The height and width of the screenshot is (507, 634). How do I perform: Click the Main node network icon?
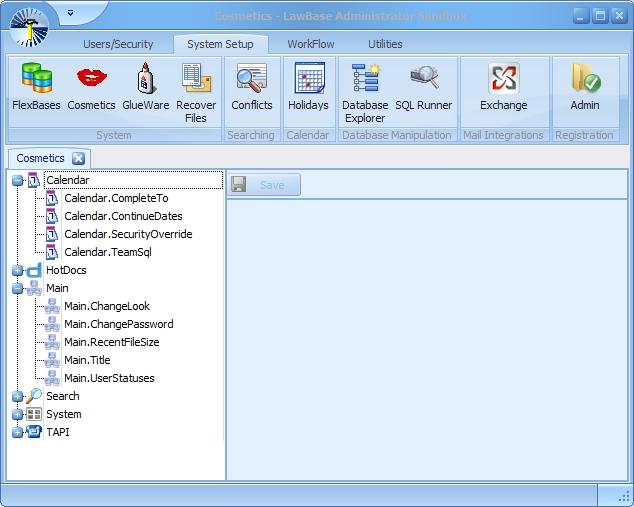pos(34,288)
